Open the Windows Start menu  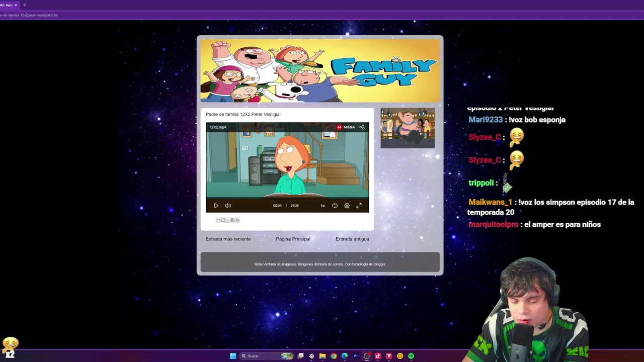point(233,356)
